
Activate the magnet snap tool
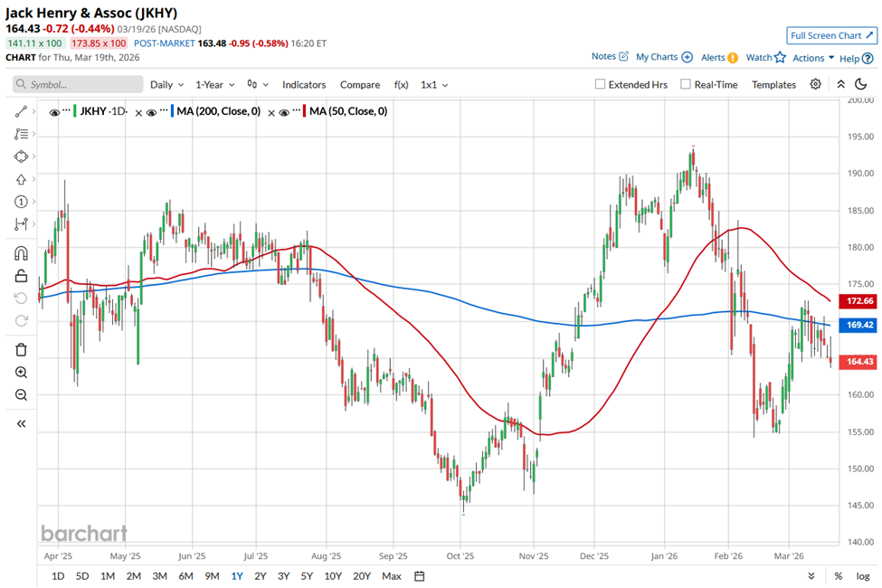click(21, 253)
